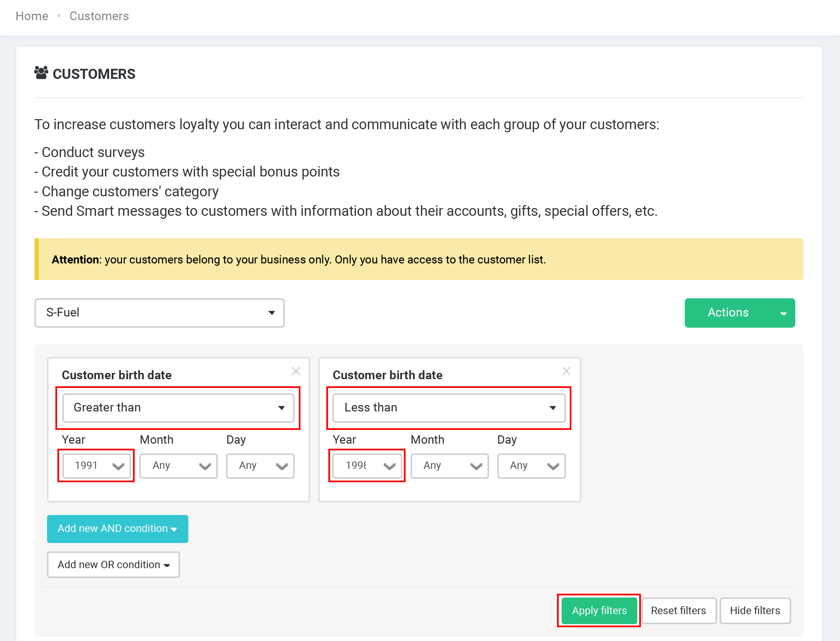Open Month dropdown in first birth date filter

pos(178,465)
